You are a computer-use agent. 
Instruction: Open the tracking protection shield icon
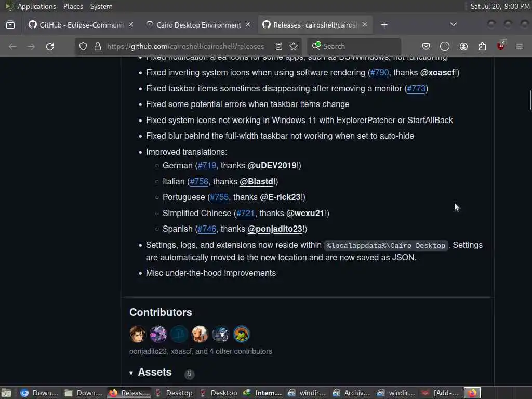pyautogui.click(x=83, y=46)
